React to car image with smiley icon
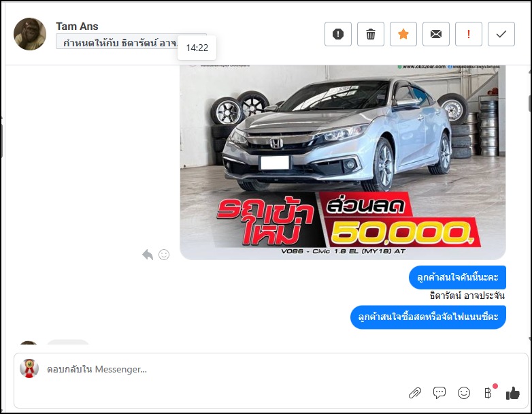532x414 pixels. [x=164, y=255]
